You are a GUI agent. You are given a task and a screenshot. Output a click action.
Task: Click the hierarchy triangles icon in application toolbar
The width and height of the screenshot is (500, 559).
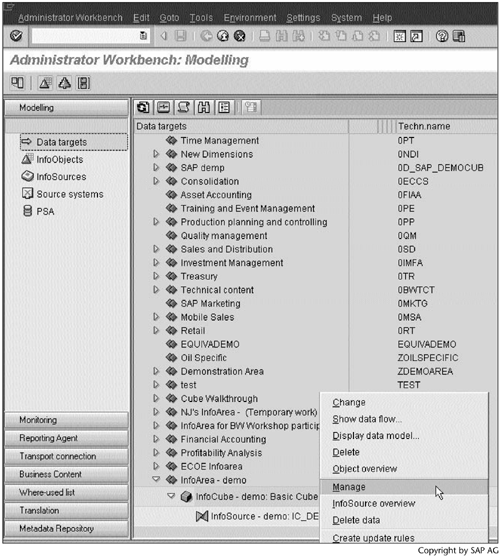coord(65,83)
